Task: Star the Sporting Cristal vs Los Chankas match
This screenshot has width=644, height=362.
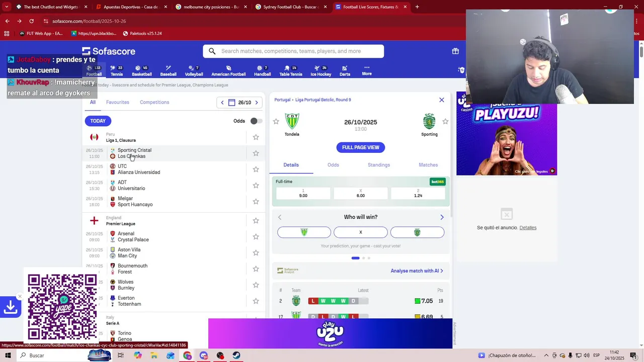Action: point(256,153)
